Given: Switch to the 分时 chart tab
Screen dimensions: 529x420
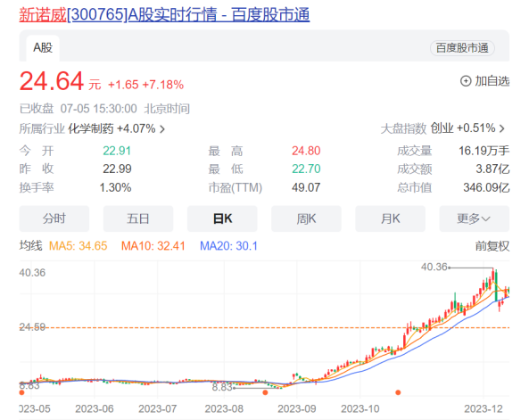Looking at the screenshot, I should (x=54, y=218).
